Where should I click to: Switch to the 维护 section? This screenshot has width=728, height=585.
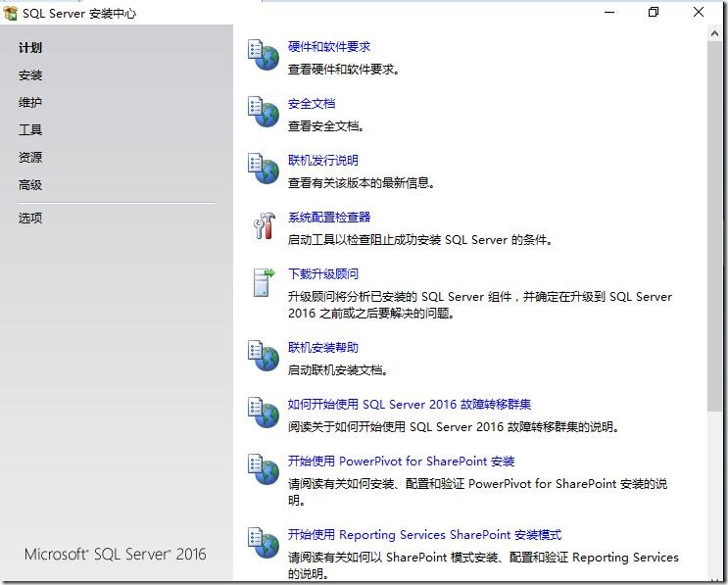pos(30,103)
